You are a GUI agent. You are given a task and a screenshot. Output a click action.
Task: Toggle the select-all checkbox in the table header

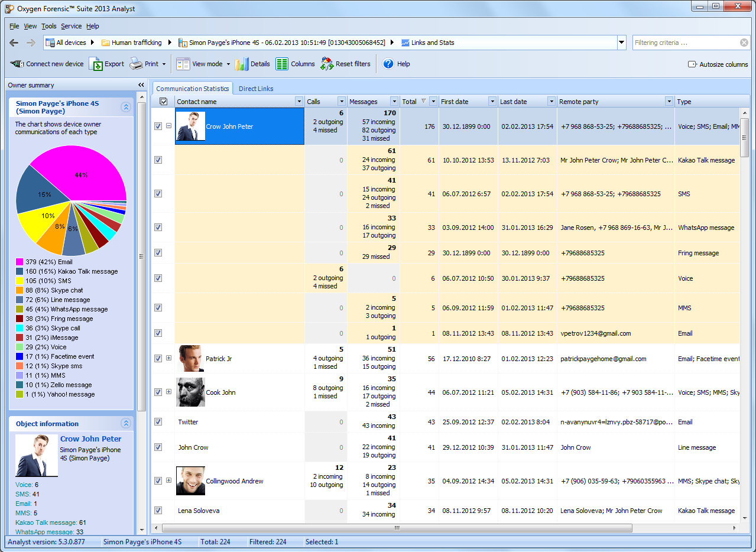164,102
